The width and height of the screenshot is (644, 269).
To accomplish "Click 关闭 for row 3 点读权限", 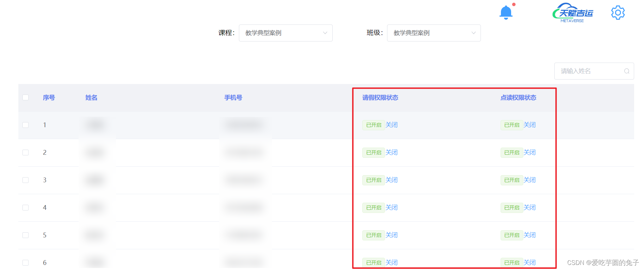I will pyautogui.click(x=529, y=180).
